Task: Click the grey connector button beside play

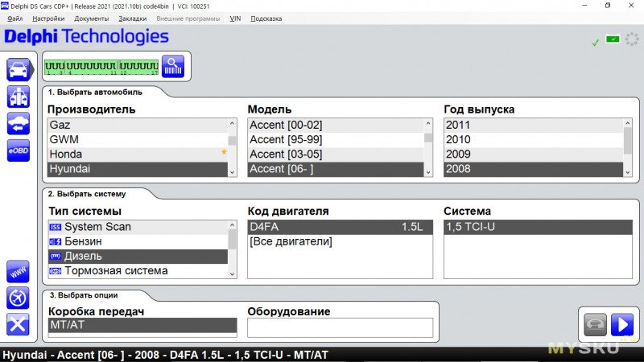Action: [595, 325]
